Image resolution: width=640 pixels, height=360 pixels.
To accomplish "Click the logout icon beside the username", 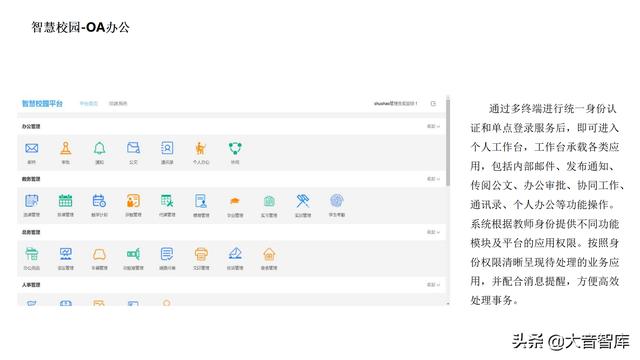I will point(433,104).
